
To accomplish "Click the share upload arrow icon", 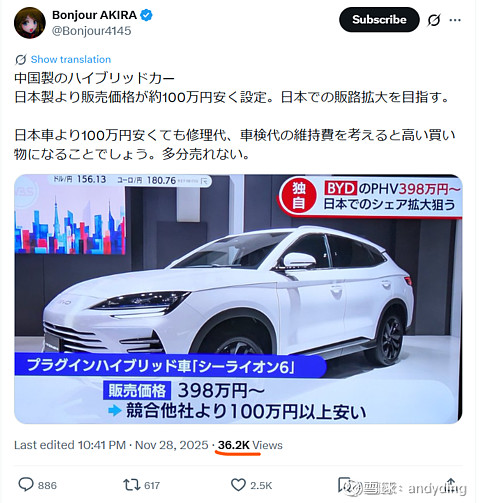I will (x=451, y=484).
